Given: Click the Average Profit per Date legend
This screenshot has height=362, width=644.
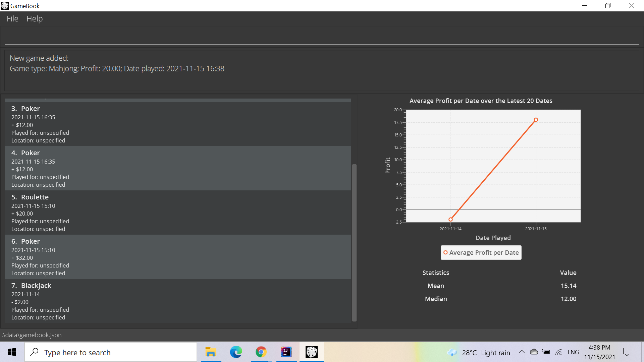Looking at the screenshot, I should 481,253.
